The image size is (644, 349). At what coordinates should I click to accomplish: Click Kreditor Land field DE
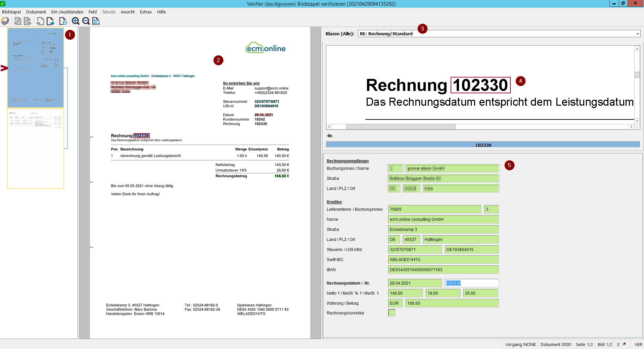coord(394,239)
